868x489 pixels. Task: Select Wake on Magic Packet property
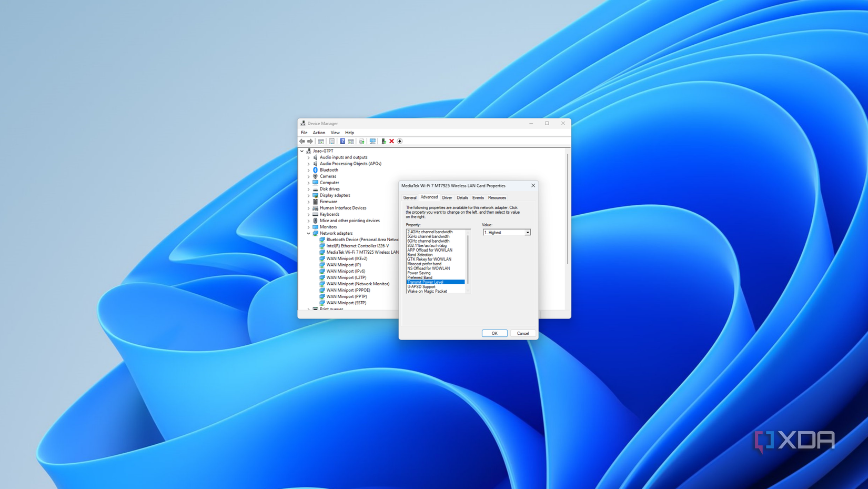coord(436,291)
